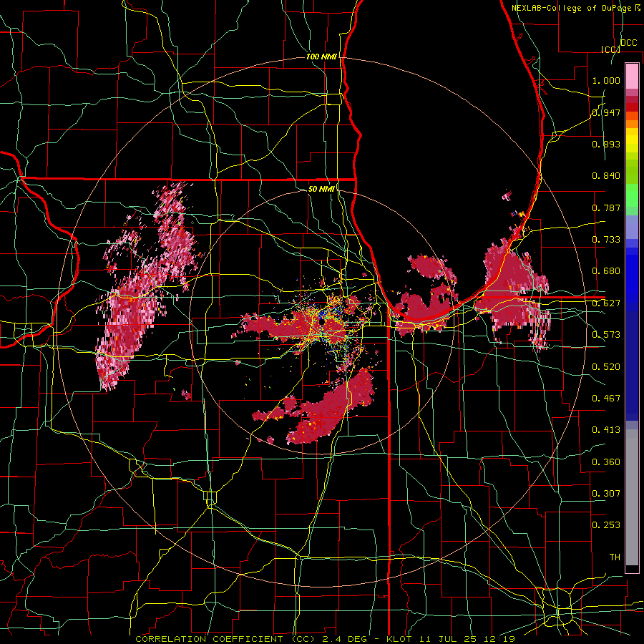The image size is (644, 644).
Task: Click the 0.253 color scale value
Action: (x=606, y=525)
